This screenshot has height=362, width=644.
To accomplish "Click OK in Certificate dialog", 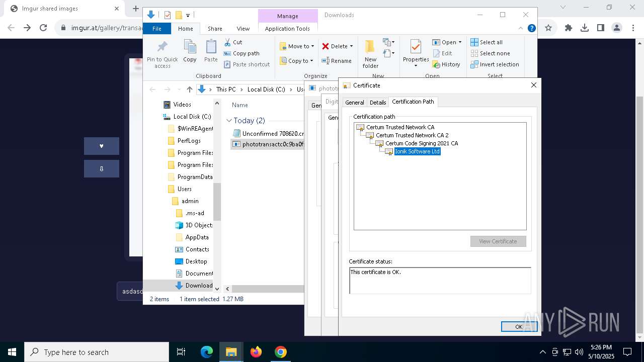I will coord(519,327).
